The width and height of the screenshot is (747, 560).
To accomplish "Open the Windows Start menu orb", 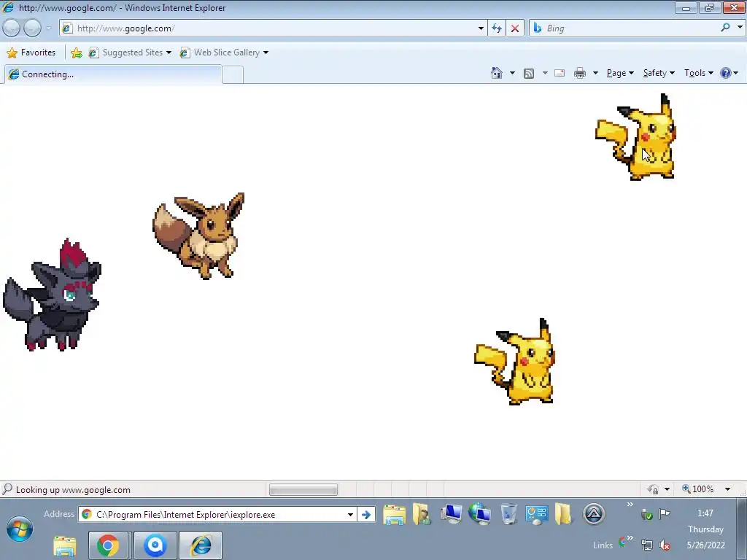I will pos(20,529).
